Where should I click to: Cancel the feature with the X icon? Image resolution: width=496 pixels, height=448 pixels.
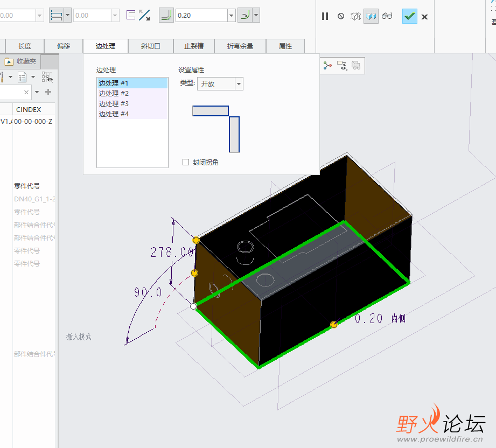tap(424, 17)
